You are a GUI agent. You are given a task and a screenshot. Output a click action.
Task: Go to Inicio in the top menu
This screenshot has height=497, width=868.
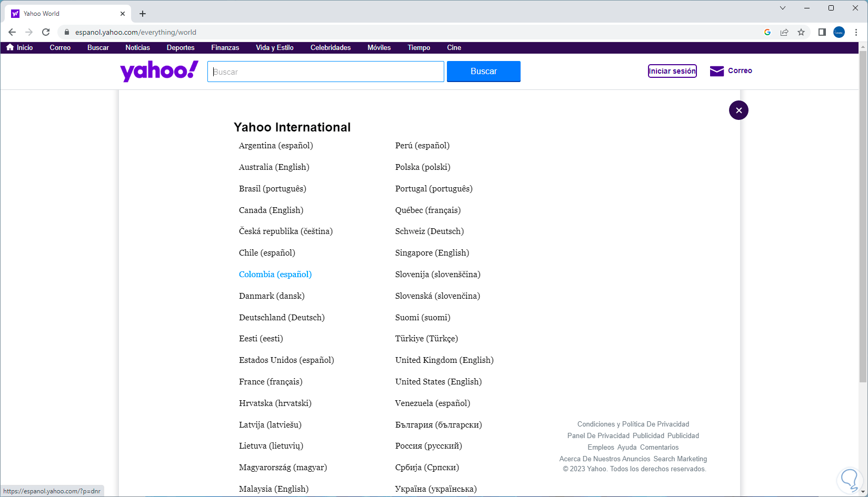(x=19, y=47)
